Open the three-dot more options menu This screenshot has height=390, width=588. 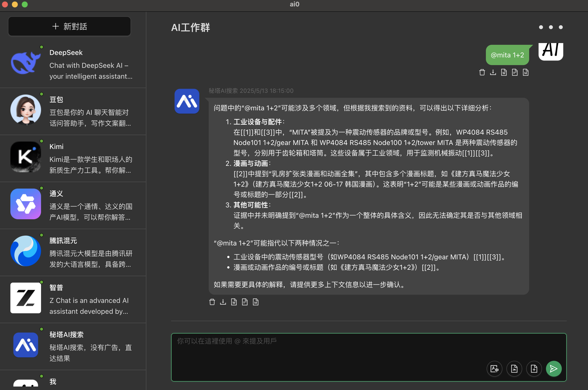tap(551, 27)
